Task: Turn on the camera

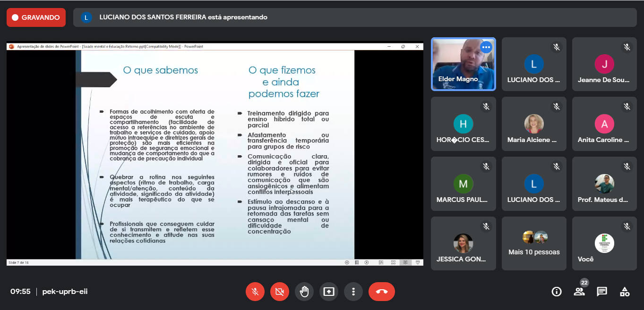Action: pos(280,292)
